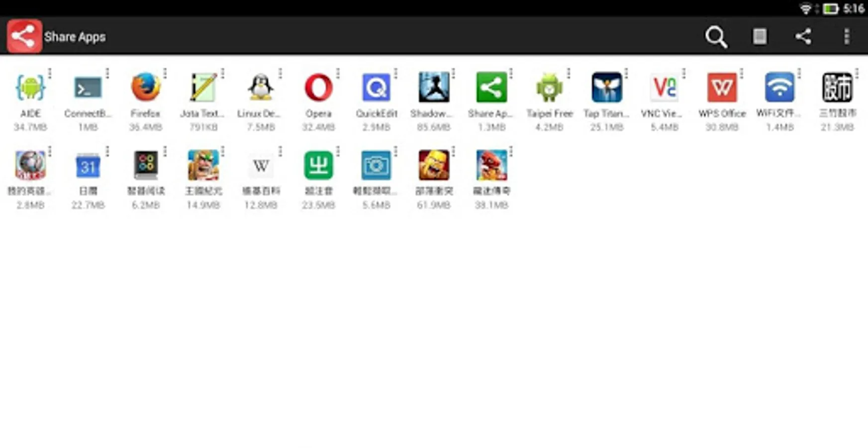This screenshot has width=868, height=448.
Task: Select the Shadow fighter game icon
Action: [x=434, y=88]
